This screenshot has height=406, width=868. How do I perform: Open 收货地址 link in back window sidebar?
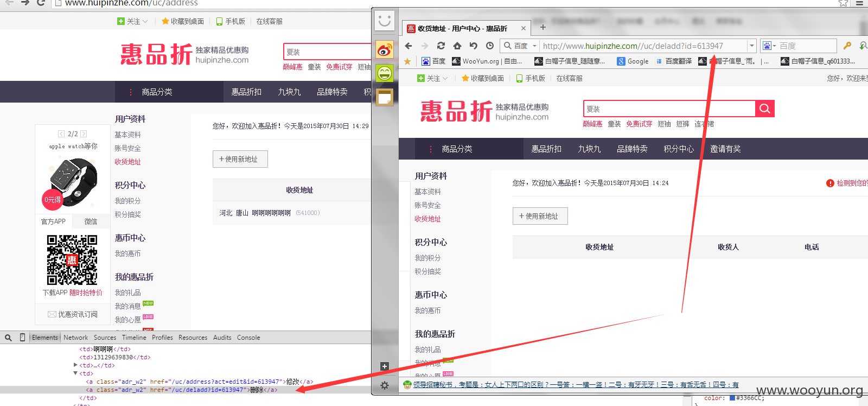click(127, 162)
